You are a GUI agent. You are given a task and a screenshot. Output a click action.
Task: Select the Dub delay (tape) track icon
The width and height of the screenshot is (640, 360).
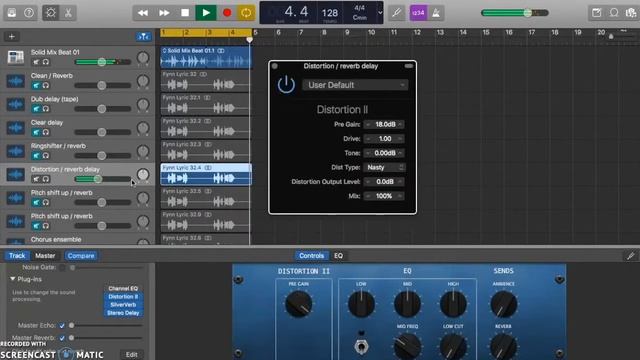(16, 104)
